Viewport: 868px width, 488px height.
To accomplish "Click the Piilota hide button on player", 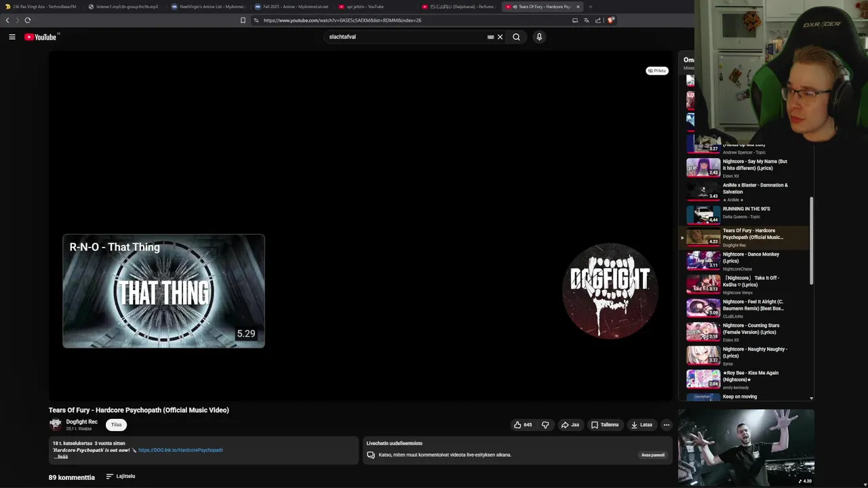I will coord(656,70).
